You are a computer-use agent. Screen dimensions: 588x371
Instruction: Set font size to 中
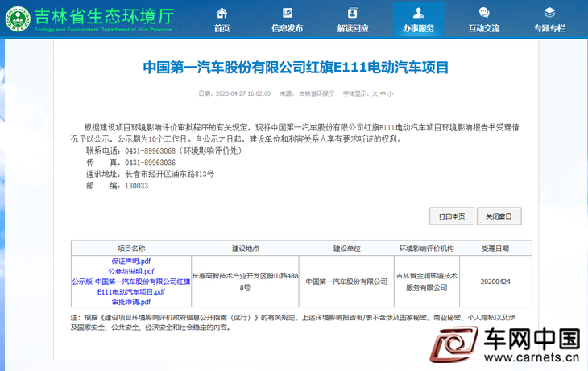point(383,93)
